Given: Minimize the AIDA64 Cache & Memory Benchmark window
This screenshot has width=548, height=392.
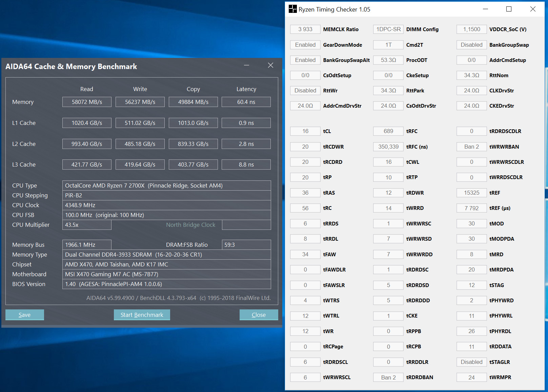Looking at the screenshot, I should coord(247,65).
